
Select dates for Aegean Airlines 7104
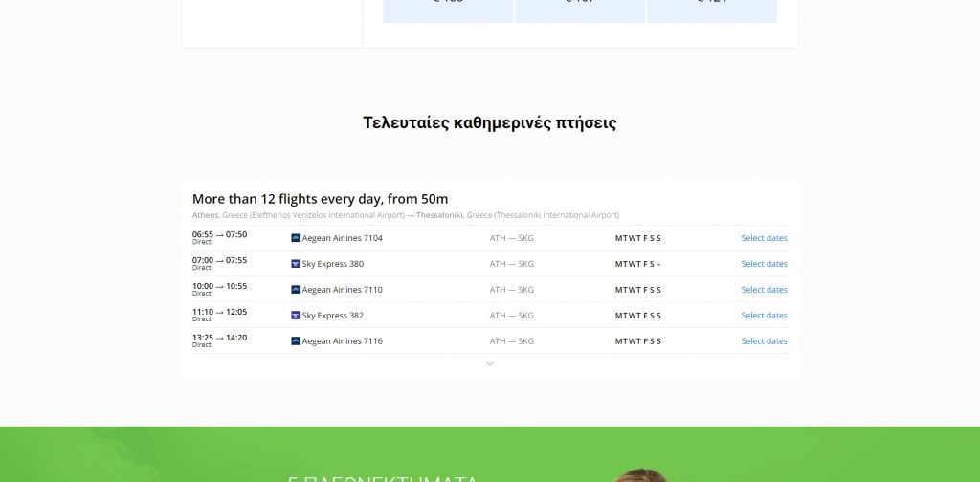click(x=764, y=238)
